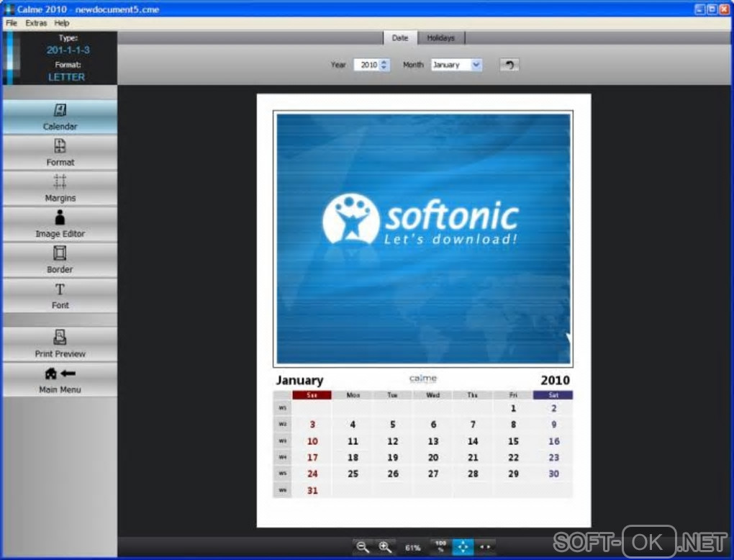Decrease the Year with the down spinner
This screenshot has width=734, height=560.
[x=384, y=68]
